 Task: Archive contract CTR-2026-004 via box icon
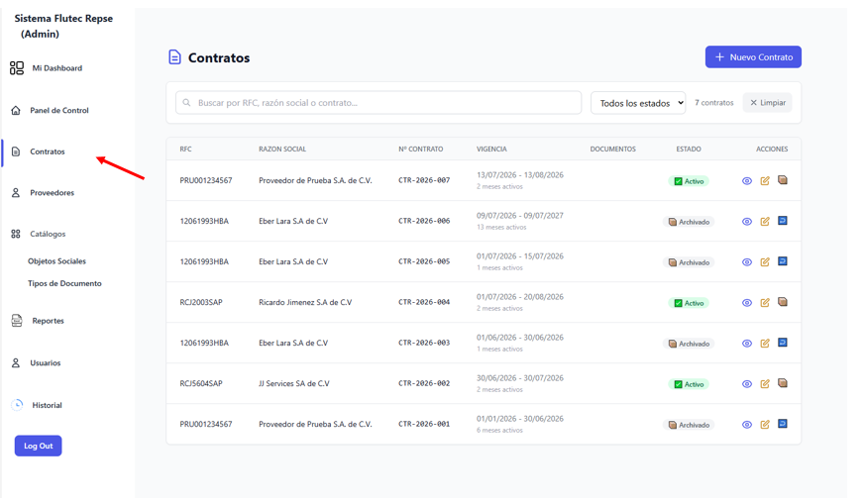782,302
